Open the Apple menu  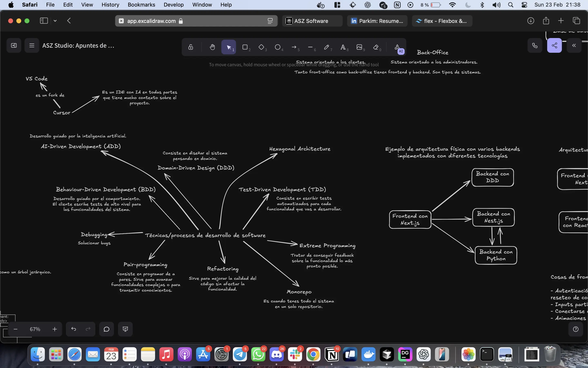[x=11, y=5]
